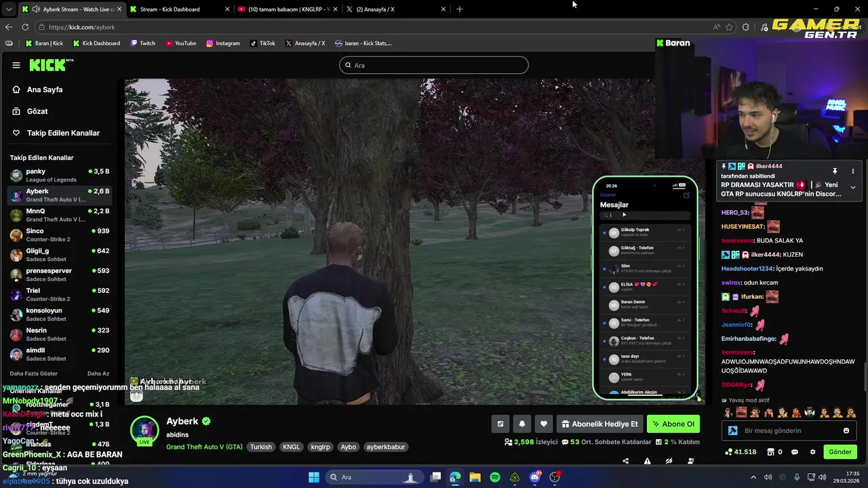868x488 pixels.
Task: Open prensesperver channel in sidebar
Action: (x=61, y=274)
